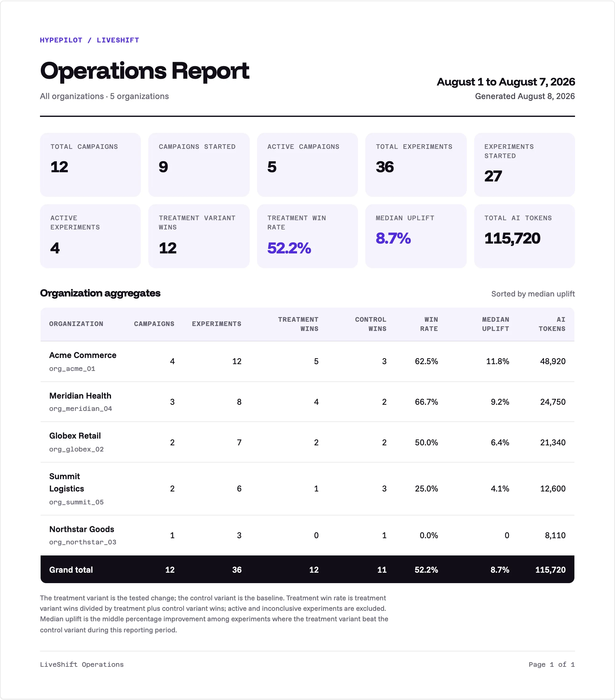Viewport: 615px width, 700px height.
Task: Click the TREATMENT WINS column header
Action: click(x=298, y=324)
